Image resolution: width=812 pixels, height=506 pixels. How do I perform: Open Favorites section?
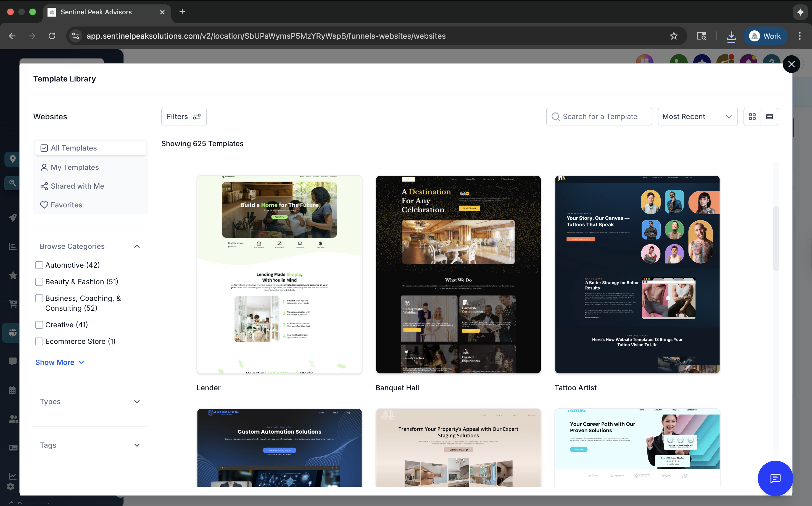pyautogui.click(x=90, y=205)
